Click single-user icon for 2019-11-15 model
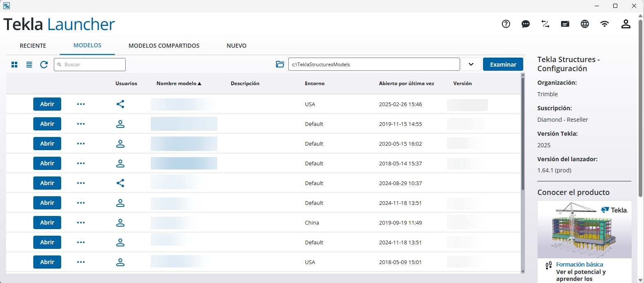Image resolution: width=644 pixels, height=283 pixels. (x=120, y=124)
